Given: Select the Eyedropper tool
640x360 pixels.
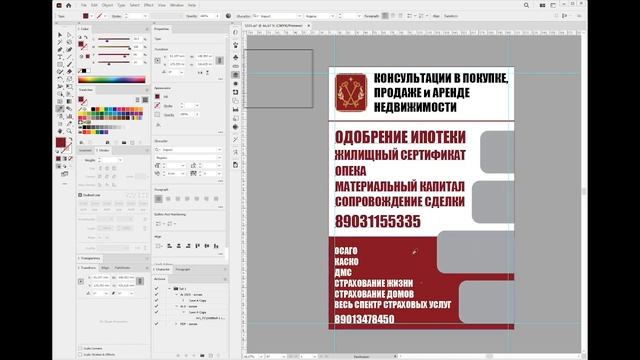Looking at the screenshot, I should click(x=60, y=109).
